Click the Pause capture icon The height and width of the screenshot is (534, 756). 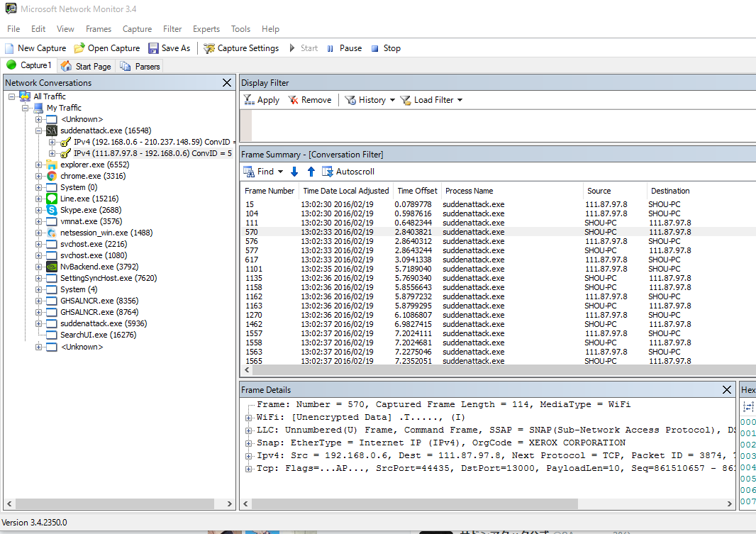tap(330, 48)
